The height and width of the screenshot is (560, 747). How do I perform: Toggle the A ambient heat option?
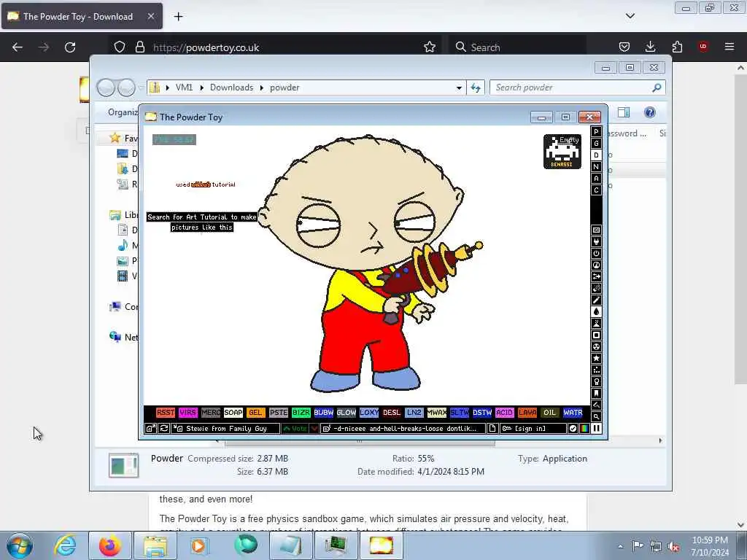pyautogui.click(x=596, y=179)
